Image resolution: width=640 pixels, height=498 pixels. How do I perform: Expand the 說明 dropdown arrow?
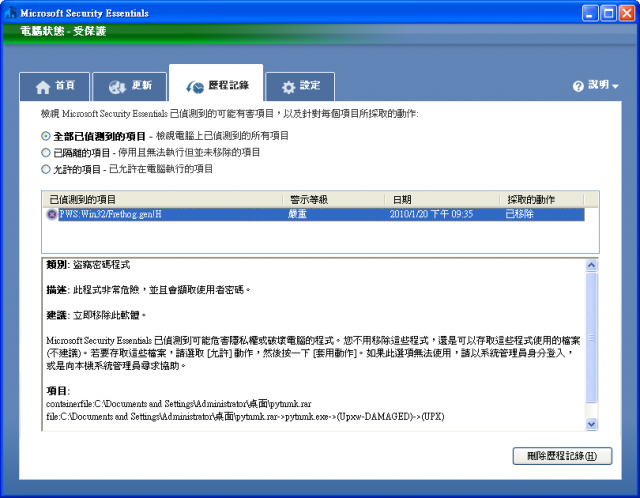coord(616,86)
